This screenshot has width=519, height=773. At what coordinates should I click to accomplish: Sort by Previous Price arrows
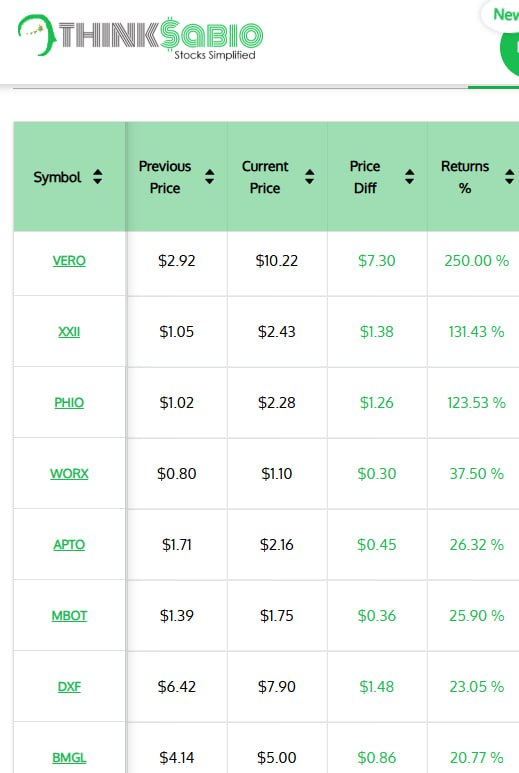coord(209,176)
